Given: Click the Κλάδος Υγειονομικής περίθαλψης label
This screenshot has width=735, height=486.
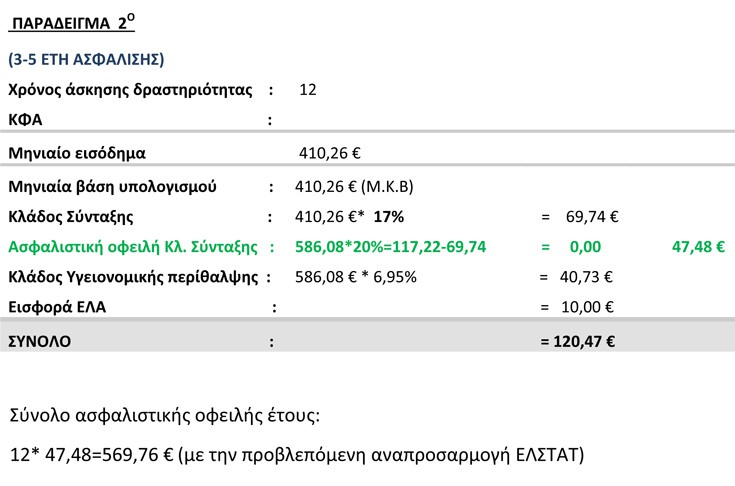Looking at the screenshot, I should pos(135,276).
